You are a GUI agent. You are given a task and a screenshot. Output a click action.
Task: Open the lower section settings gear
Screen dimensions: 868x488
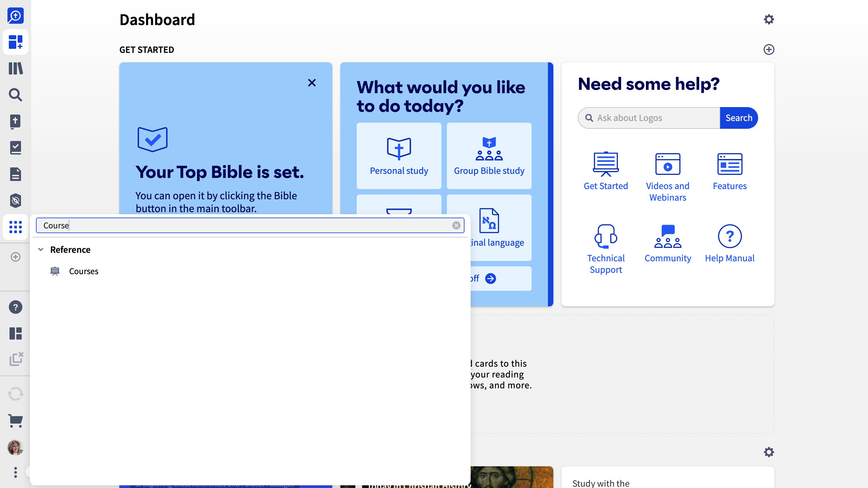pos(769,452)
